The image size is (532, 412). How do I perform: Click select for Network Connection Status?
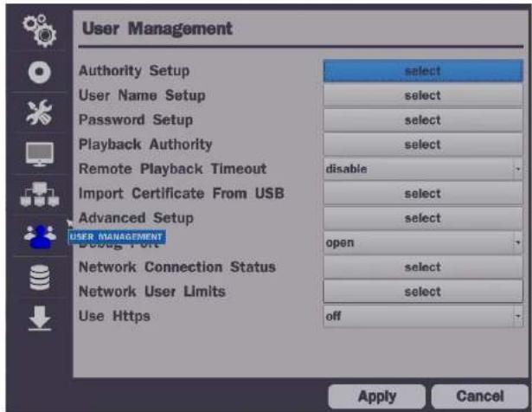click(x=423, y=267)
